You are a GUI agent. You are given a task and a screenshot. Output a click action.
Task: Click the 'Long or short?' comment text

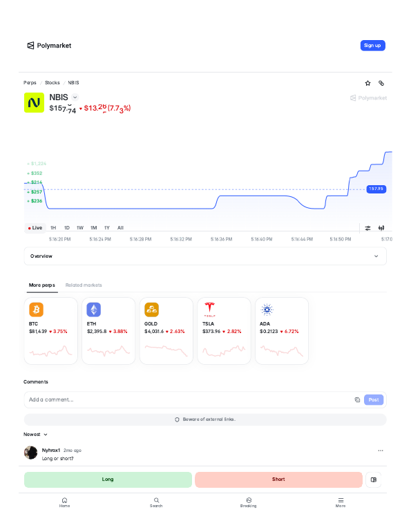click(x=57, y=458)
